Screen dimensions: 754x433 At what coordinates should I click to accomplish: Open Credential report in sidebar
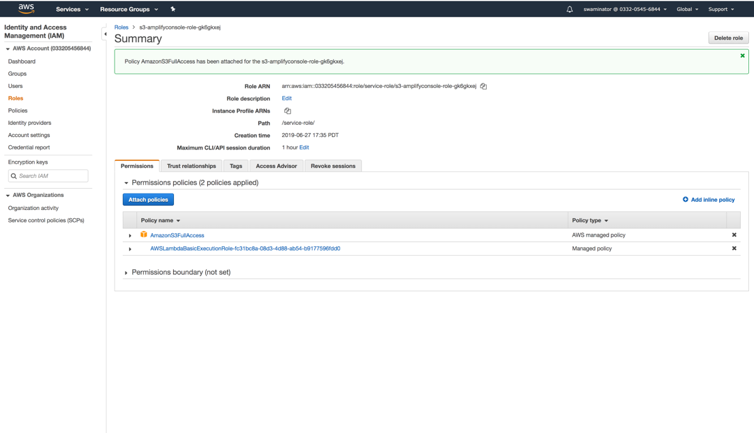coord(29,147)
